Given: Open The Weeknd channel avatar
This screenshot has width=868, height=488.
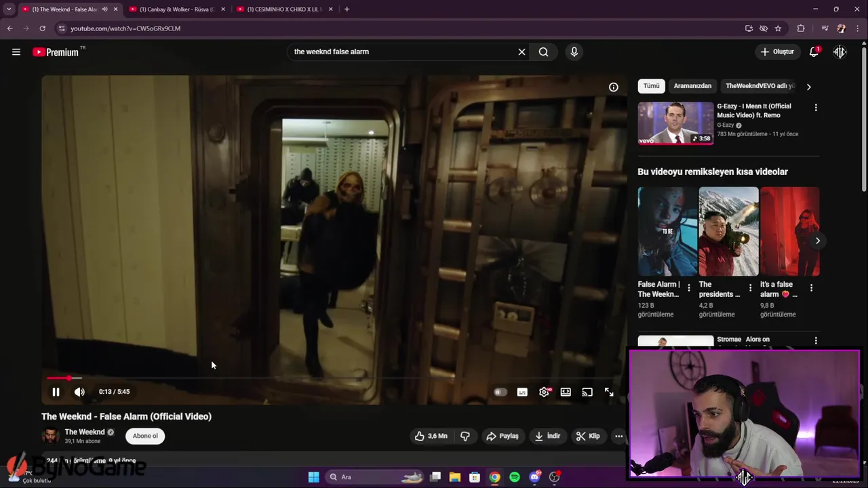Looking at the screenshot, I should pyautogui.click(x=50, y=436).
